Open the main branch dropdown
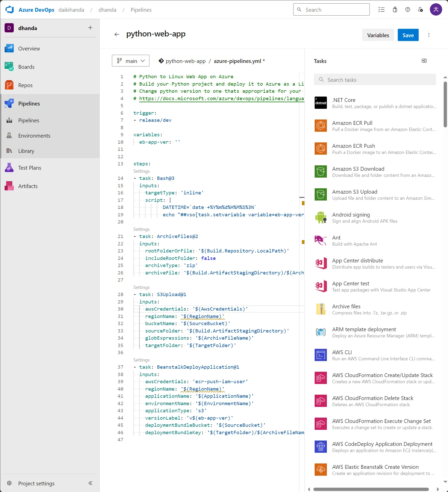The image size is (448, 492). [131, 61]
